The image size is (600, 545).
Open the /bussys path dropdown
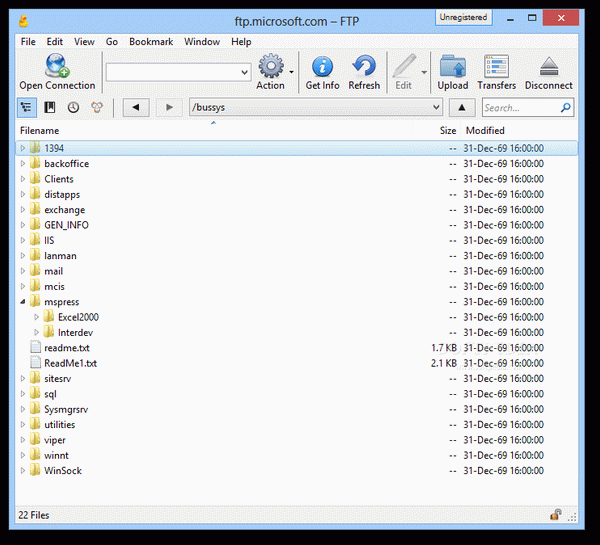click(436, 107)
